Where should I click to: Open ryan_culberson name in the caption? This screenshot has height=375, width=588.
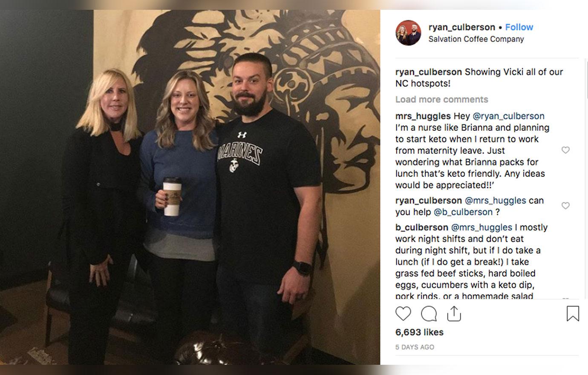(429, 72)
